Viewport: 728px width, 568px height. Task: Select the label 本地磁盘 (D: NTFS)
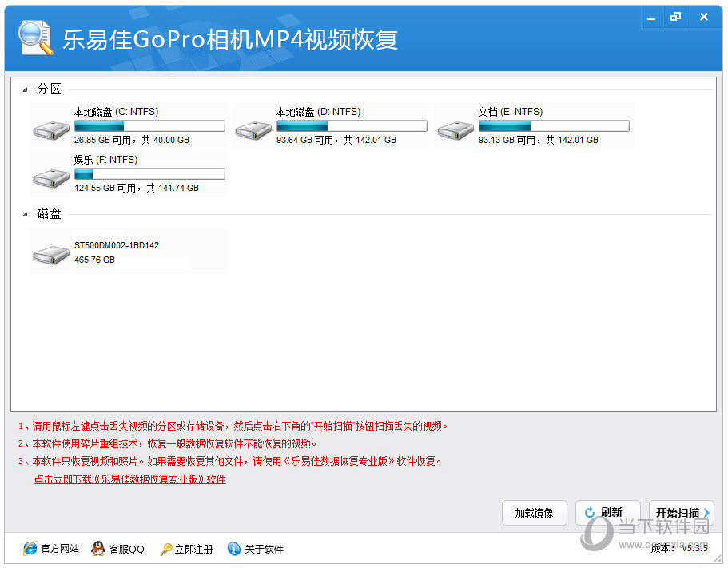pos(318,112)
